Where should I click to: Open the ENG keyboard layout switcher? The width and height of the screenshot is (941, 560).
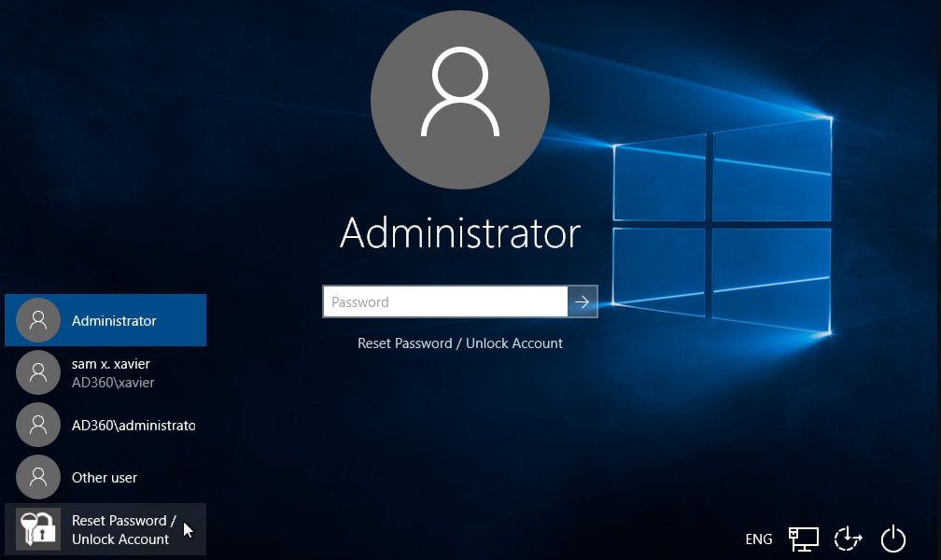click(758, 539)
